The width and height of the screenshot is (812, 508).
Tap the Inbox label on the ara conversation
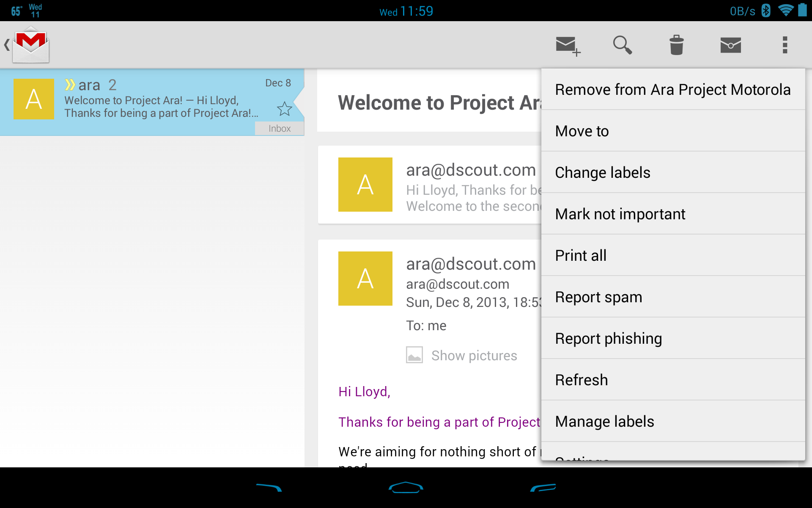coord(280,128)
